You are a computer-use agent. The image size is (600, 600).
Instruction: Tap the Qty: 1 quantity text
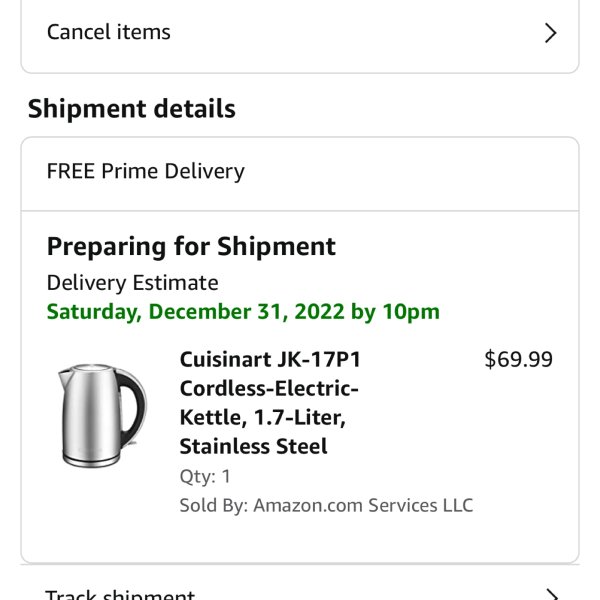coord(205,476)
